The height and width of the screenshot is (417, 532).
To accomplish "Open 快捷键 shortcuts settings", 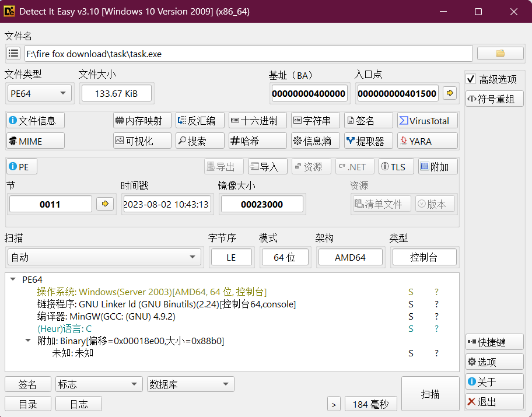I will coord(494,342).
